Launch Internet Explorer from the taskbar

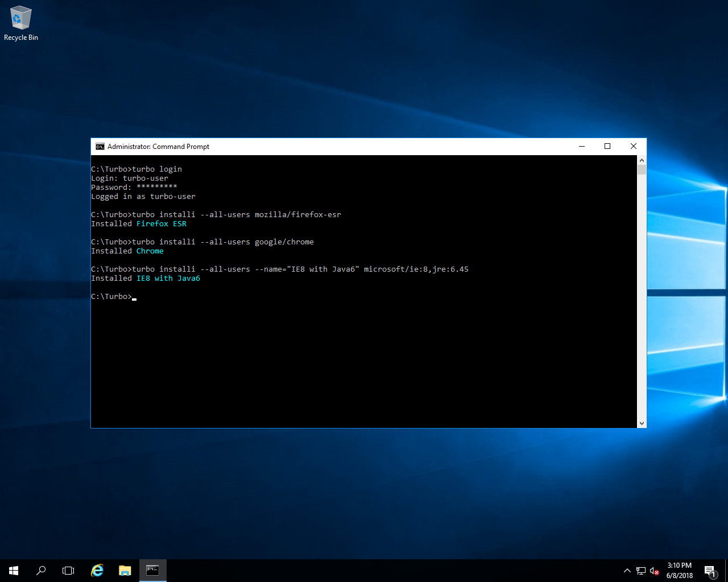pos(97,570)
